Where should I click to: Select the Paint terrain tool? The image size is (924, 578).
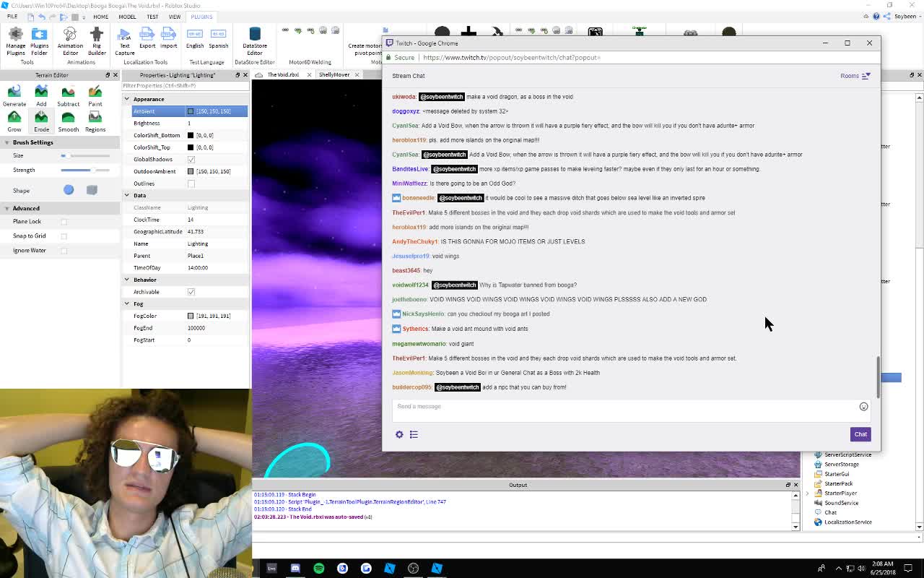[x=95, y=95]
